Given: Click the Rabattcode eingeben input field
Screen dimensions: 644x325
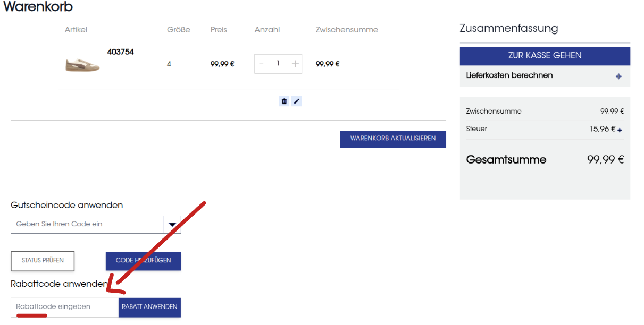Looking at the screenshot, I should (58, 307).
